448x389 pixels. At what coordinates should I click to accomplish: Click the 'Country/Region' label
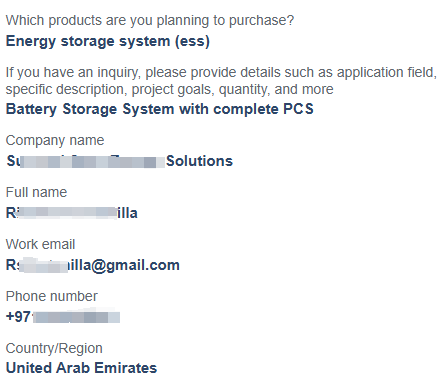coord(54,348)
